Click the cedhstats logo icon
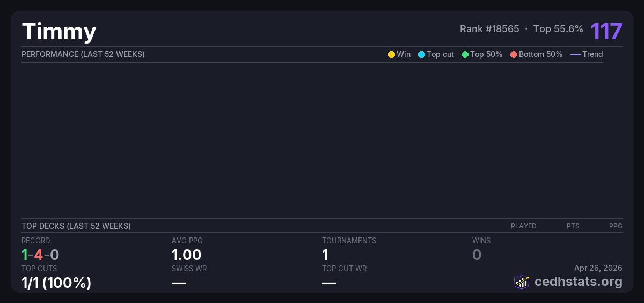The image size is (644, 303). 521,282
